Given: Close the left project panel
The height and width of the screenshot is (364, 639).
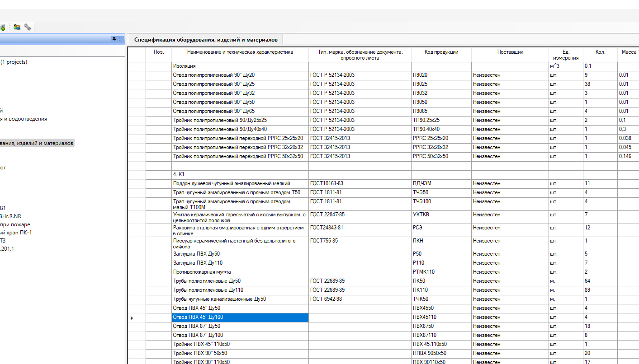Looking at the screenshot, I should point(121,39).
